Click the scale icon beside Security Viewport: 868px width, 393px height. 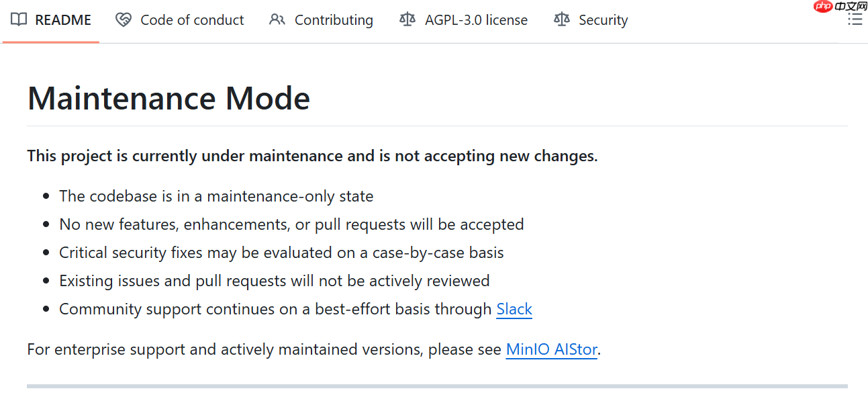pos(561,19)
